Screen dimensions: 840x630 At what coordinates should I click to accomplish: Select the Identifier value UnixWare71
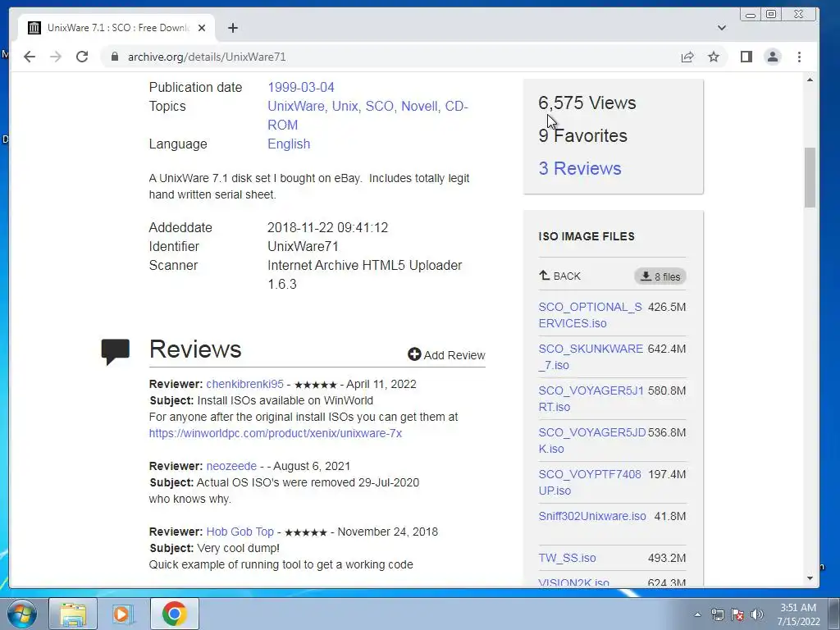(x=303, y=246)
